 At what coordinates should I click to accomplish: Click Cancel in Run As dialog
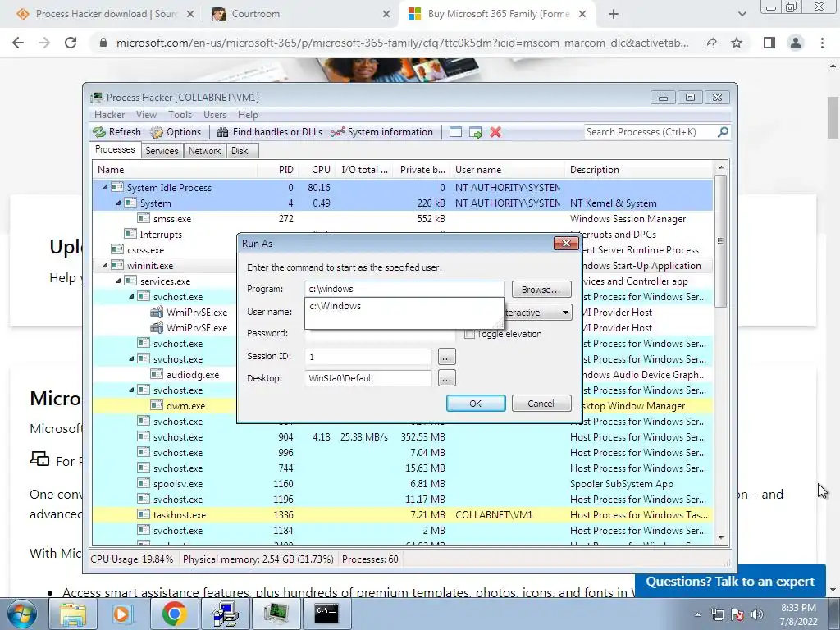pyautogui.click(x=541, y=404)
